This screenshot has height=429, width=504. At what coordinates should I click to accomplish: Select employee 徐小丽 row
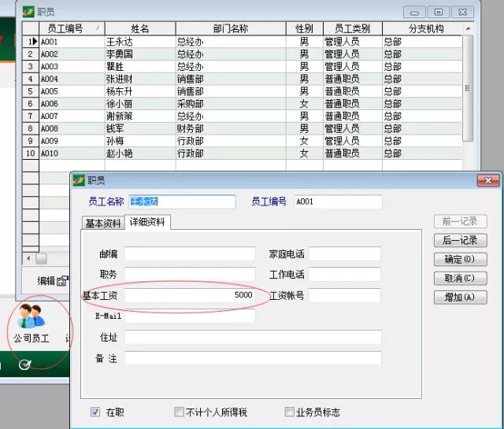coord(243,104)
